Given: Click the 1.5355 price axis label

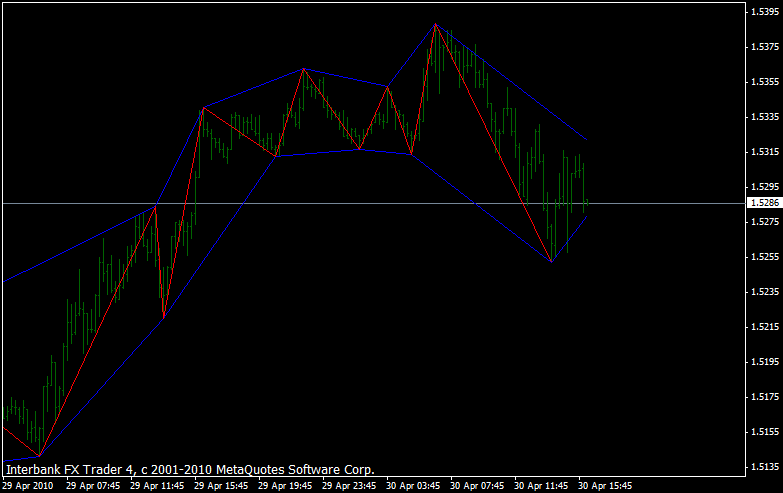Looking at the screenshot, I should 765,81.
